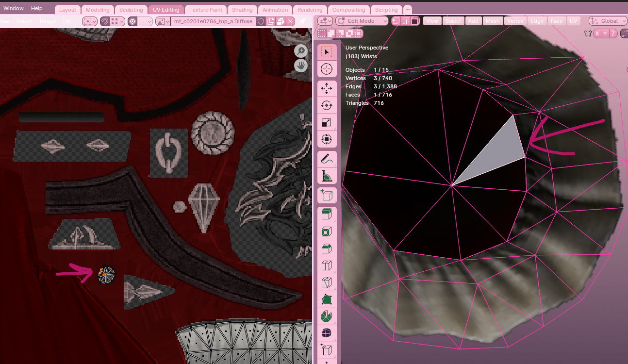Open the Help menu
628x364 pixels.
pyautogui.click(x=37, y=8)
